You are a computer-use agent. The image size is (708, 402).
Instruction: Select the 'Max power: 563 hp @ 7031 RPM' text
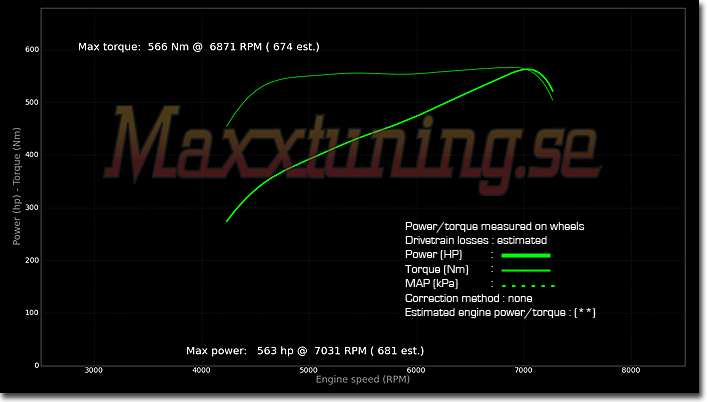click(276, 351)
